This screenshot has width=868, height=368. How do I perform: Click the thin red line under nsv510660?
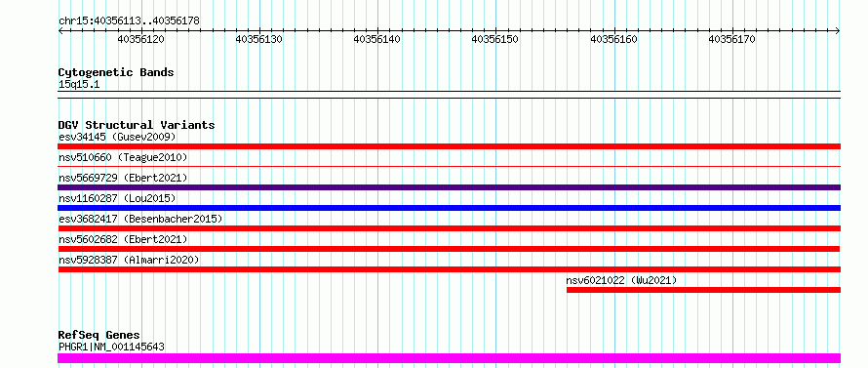[449, 166]
